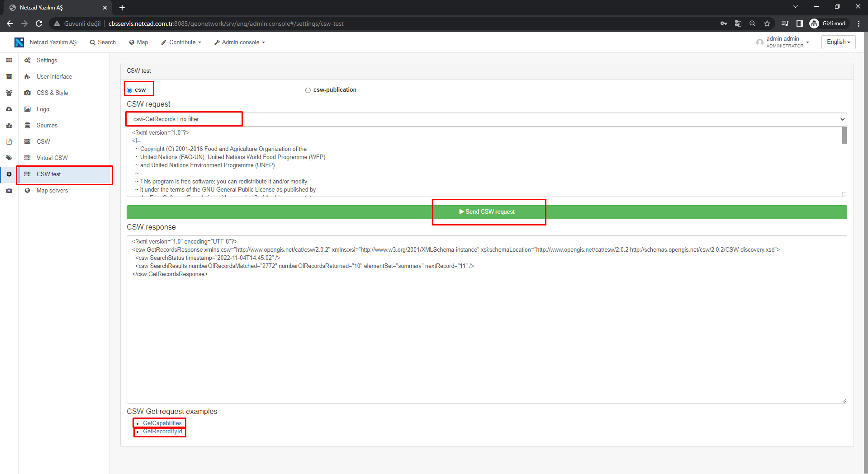Select the CSW test item

(x=64, y=174)
